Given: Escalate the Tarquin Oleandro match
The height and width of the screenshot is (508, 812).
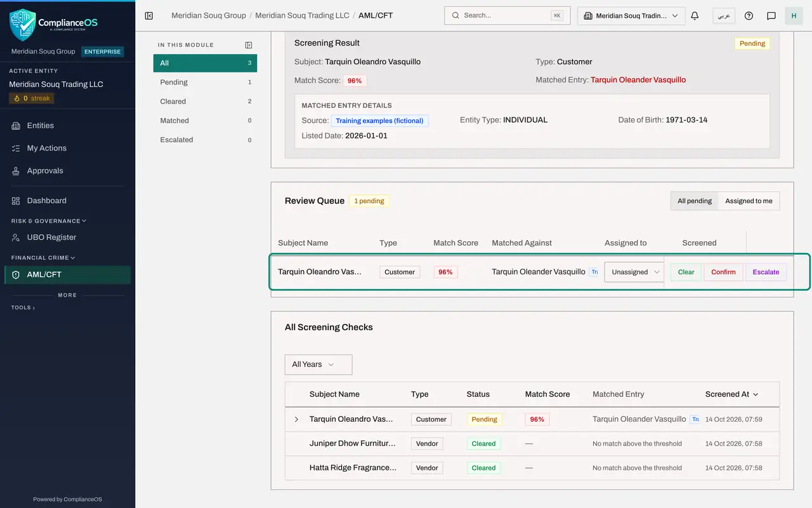Looking at the screenshot, I should 766,272.
